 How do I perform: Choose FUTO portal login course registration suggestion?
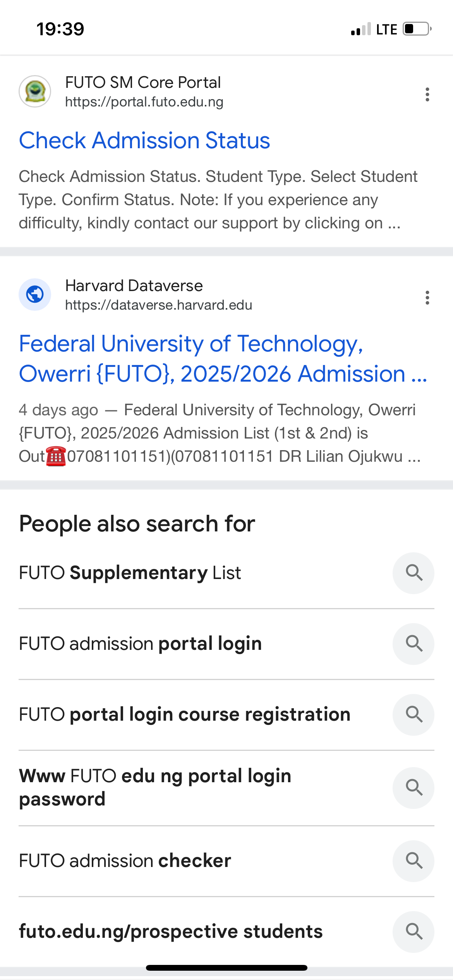click(184, 714)
